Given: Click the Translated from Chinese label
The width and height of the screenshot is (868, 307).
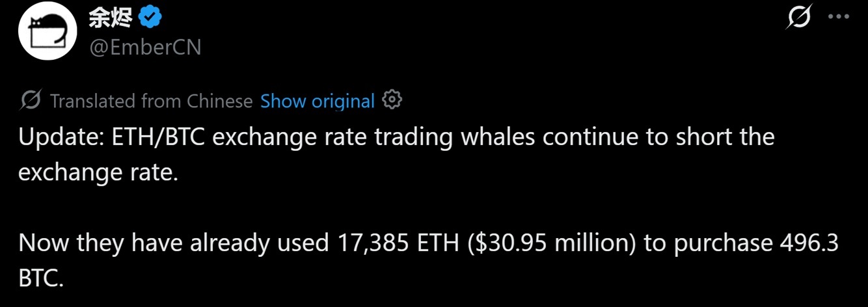Looking at the screenshot, I should coord(151,101).
